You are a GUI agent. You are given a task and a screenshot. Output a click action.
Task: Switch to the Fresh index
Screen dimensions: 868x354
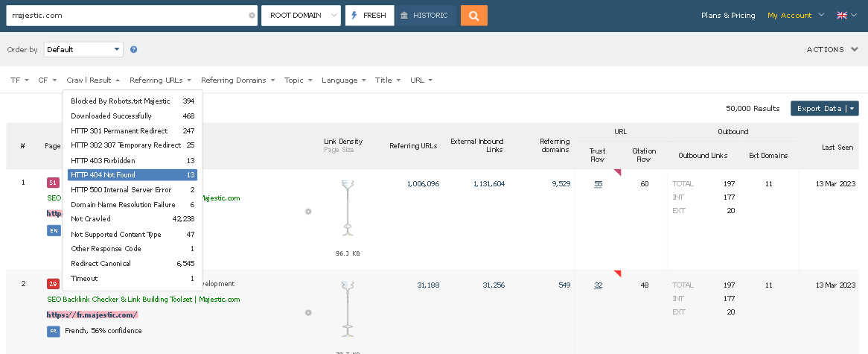369,15
